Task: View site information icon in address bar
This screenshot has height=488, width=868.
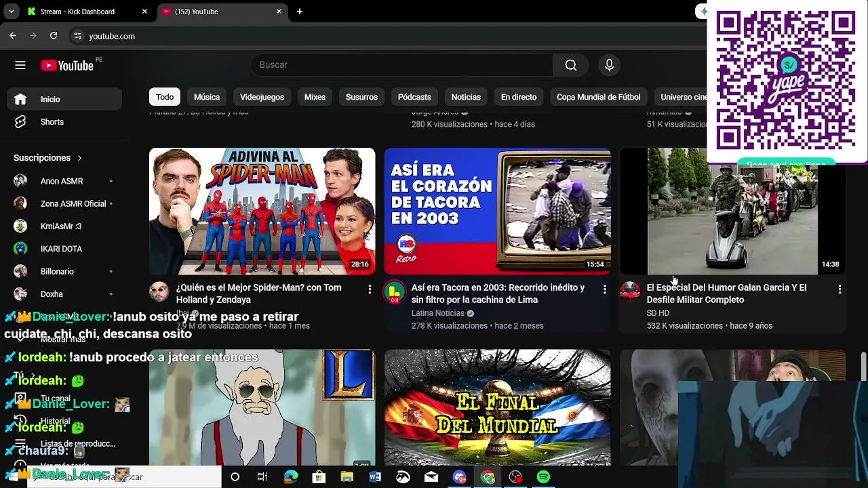Action: click(x=77, y=36)
